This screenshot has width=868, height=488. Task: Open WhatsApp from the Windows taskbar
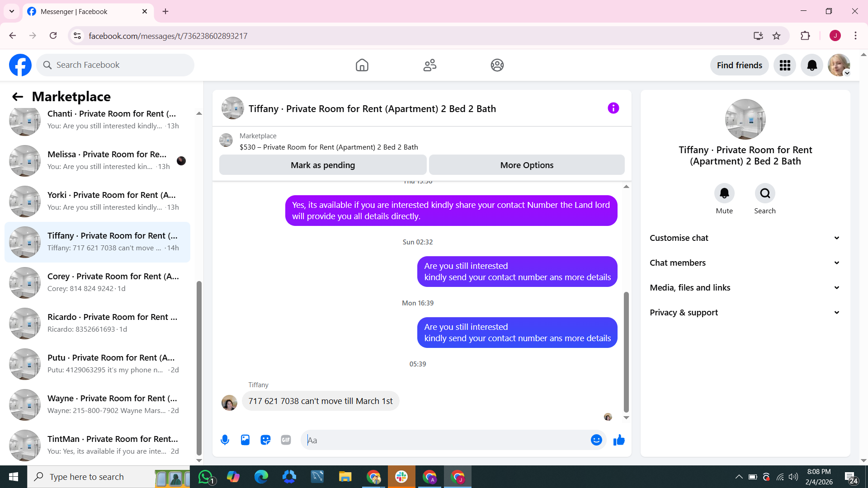206,477
